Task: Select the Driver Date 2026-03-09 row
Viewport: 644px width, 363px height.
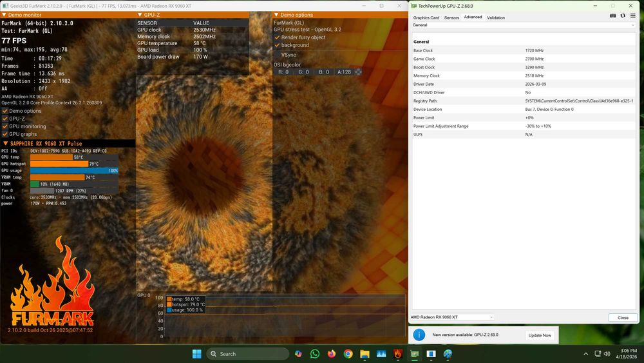Action: pyautogui.click(x=524, y=84)
